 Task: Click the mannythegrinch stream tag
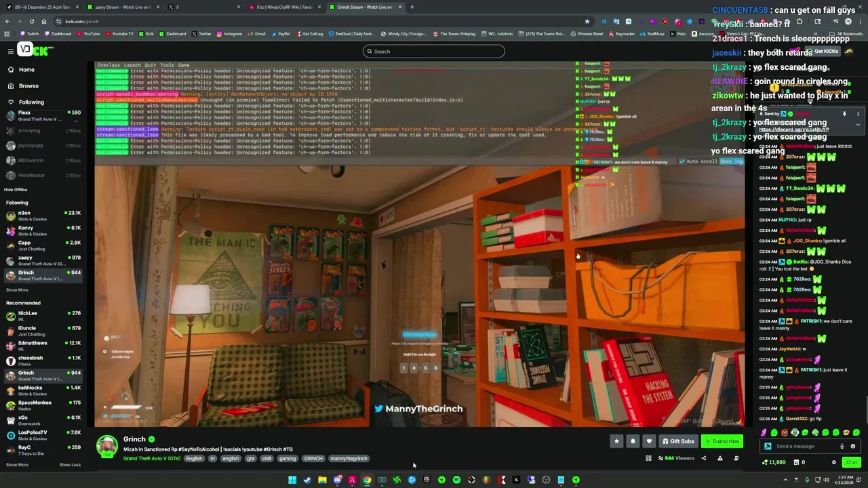pyautogui.click(x=349, y=458)
